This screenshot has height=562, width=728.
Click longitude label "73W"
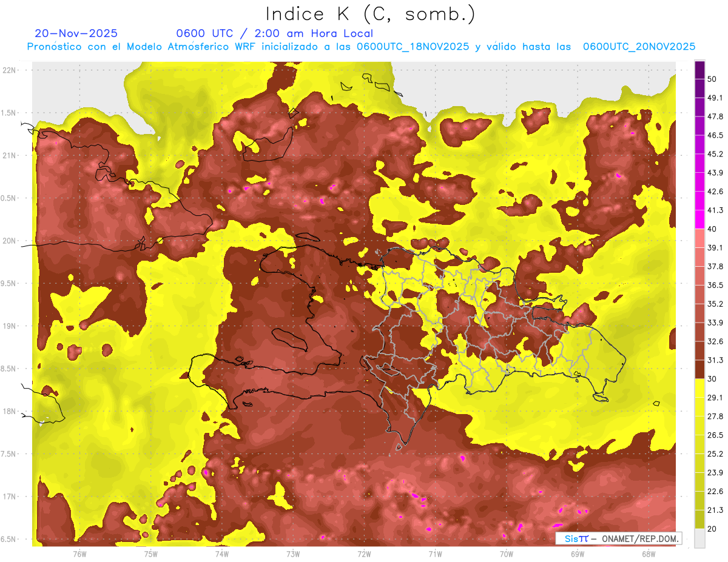[x=293, y=554]
